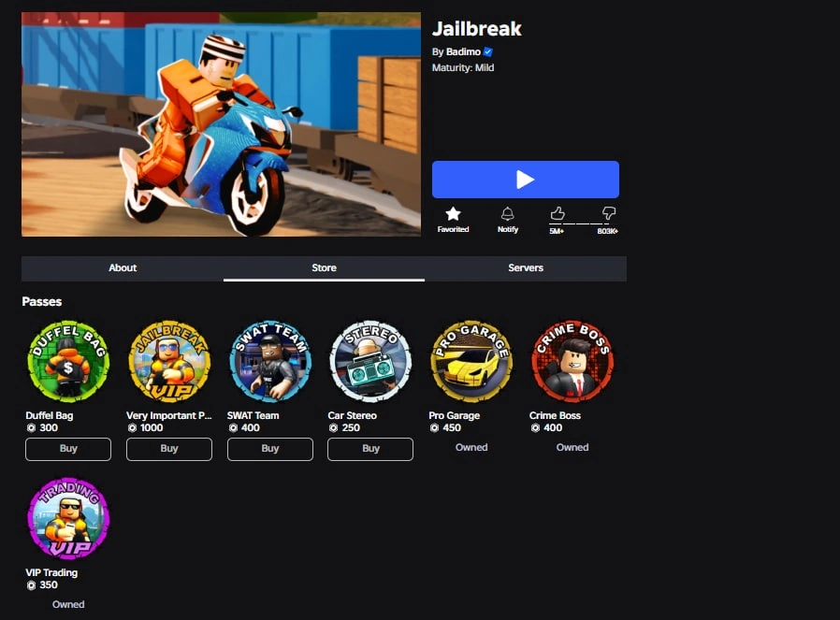Screen dimensions: 840x620
Task: Open the Pro Garage pass badge
Action: point(471,361)
